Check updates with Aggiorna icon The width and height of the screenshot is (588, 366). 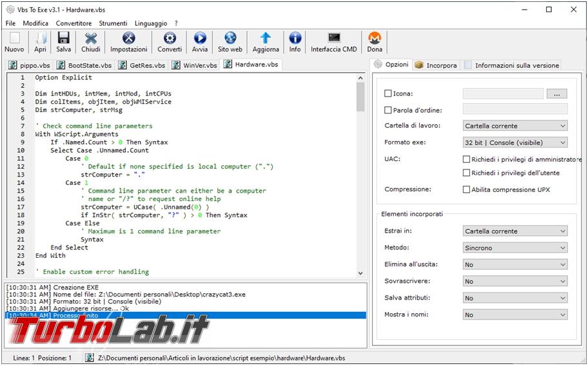click(266, 38)
